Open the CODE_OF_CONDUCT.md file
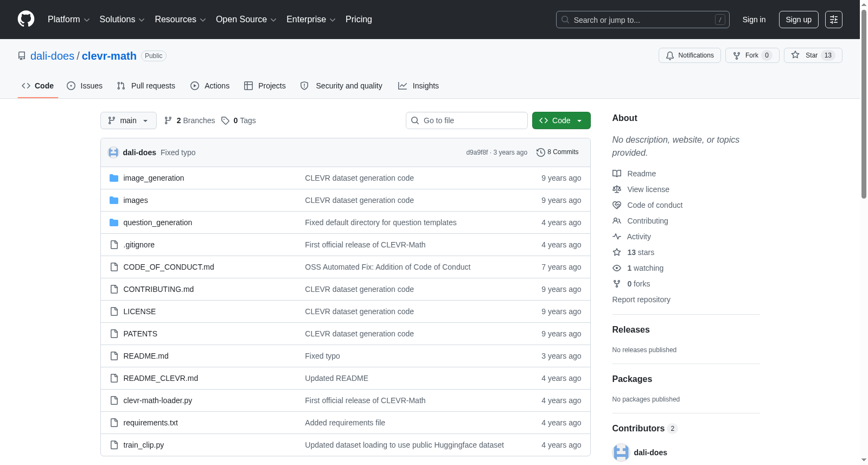 pos(169,267)
